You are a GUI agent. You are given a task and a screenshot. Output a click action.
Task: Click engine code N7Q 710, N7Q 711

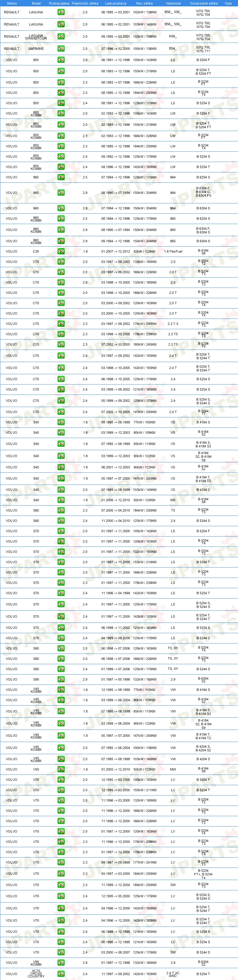pos(203,49)
